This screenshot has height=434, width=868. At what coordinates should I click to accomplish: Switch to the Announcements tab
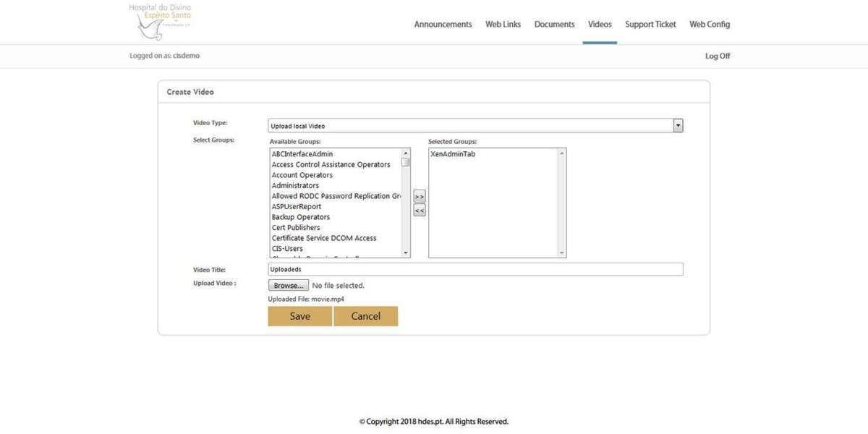[443, 24]
